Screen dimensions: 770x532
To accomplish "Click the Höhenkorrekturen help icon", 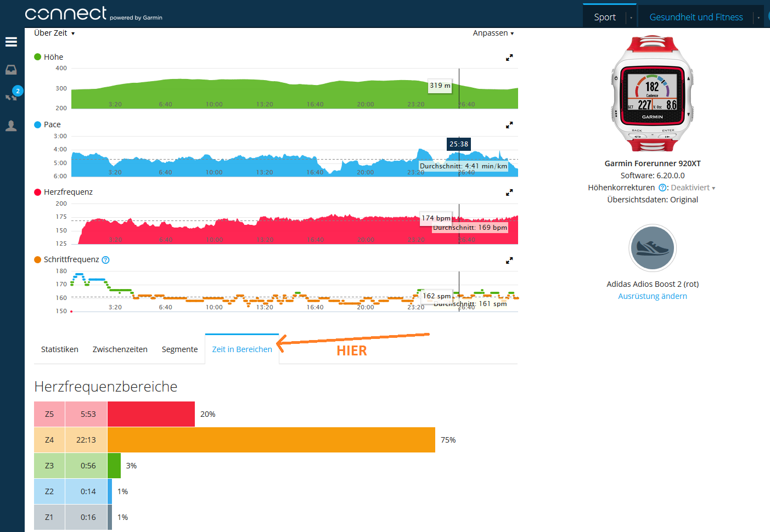I will click(662, 188).
